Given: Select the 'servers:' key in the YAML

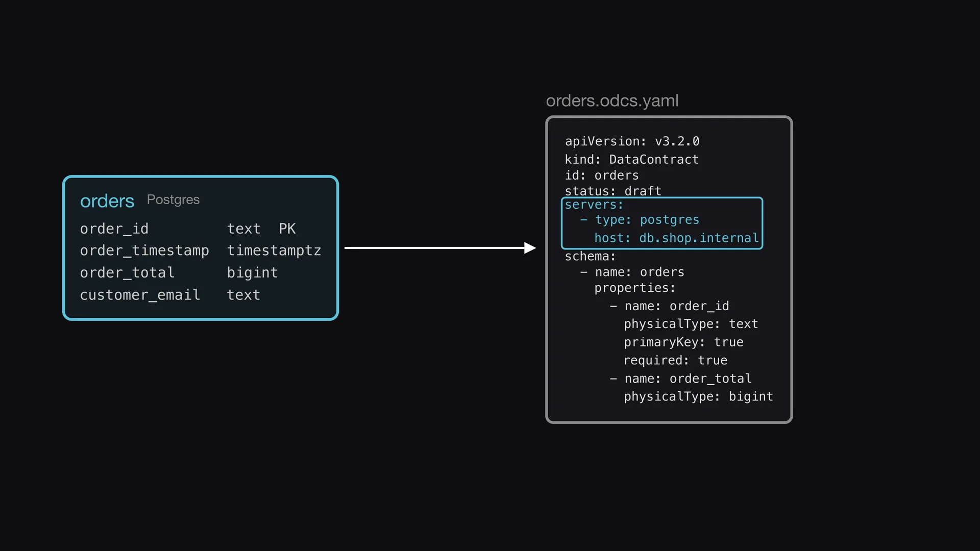Looking at the screenshot, I should click(x=594, y=205).
